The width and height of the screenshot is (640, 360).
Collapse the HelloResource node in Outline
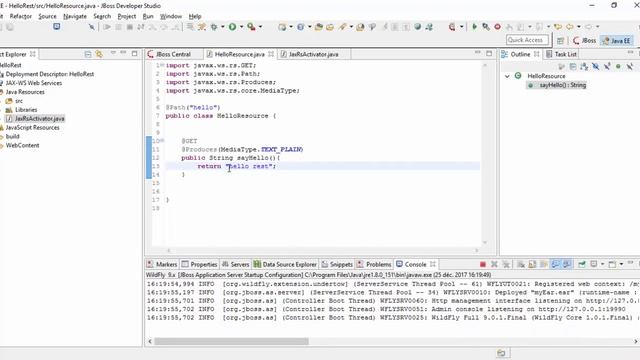click(507, 76)
